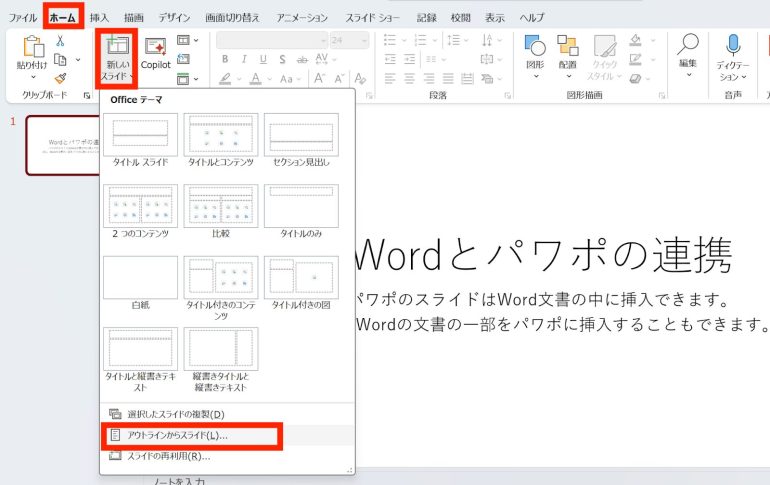Open the Insert (挿入) tab
770x485 pixels.
point(99,18)
